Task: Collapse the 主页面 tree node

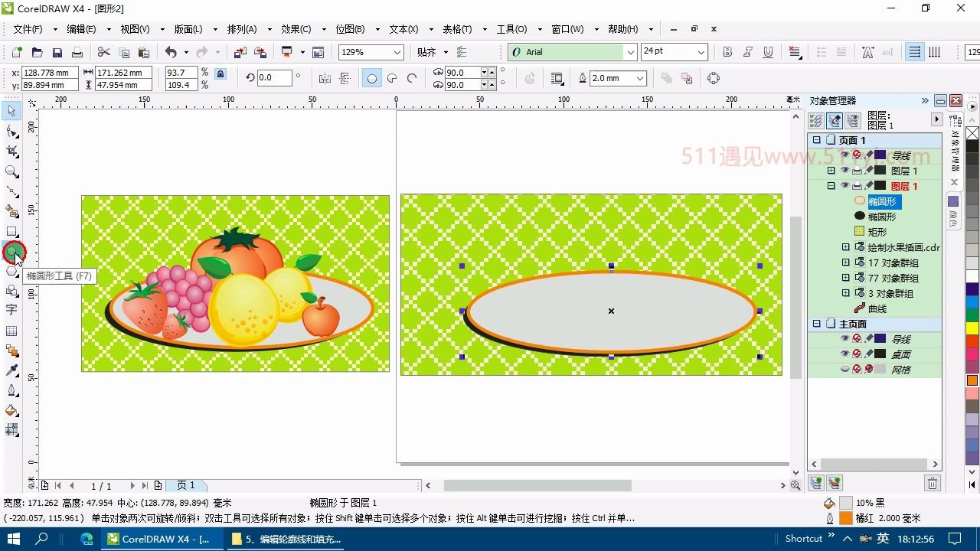Action: [x=817, y=324]
